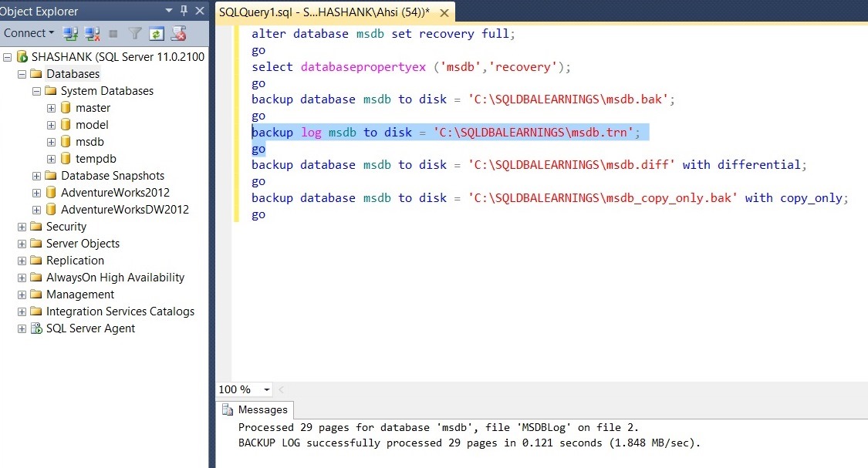Expand the Security node
Screen dimensions: 868x468
[22, 227]
